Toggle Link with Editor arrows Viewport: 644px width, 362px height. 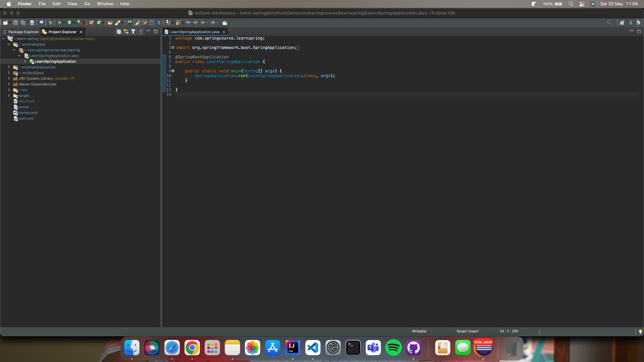(x=126, y=32)
